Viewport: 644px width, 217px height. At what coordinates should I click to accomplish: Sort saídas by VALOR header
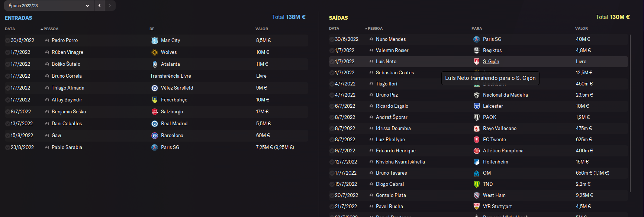pos(582,29)
